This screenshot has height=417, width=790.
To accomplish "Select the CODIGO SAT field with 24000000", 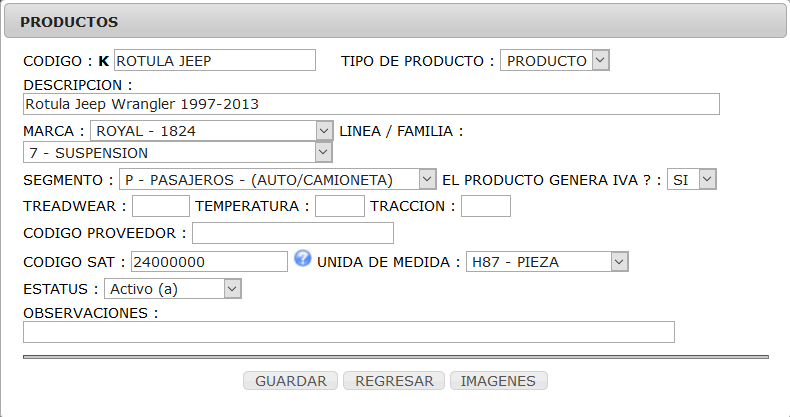I will (210, 262).
